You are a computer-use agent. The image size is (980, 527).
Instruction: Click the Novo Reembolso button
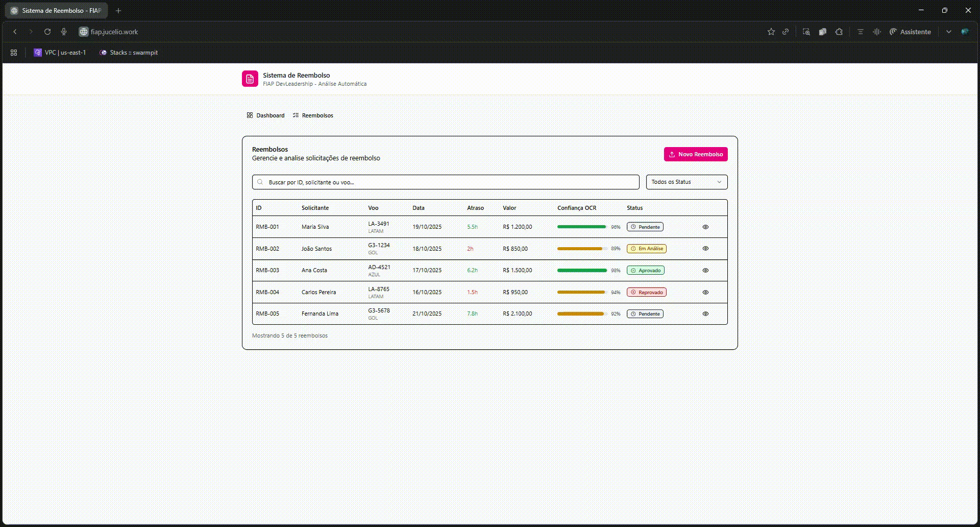[695, 154]
